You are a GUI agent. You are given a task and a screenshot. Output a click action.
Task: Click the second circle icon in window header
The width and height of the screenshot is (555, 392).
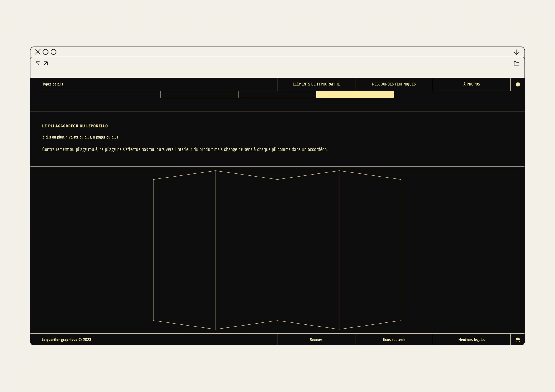tap(54, 52)
